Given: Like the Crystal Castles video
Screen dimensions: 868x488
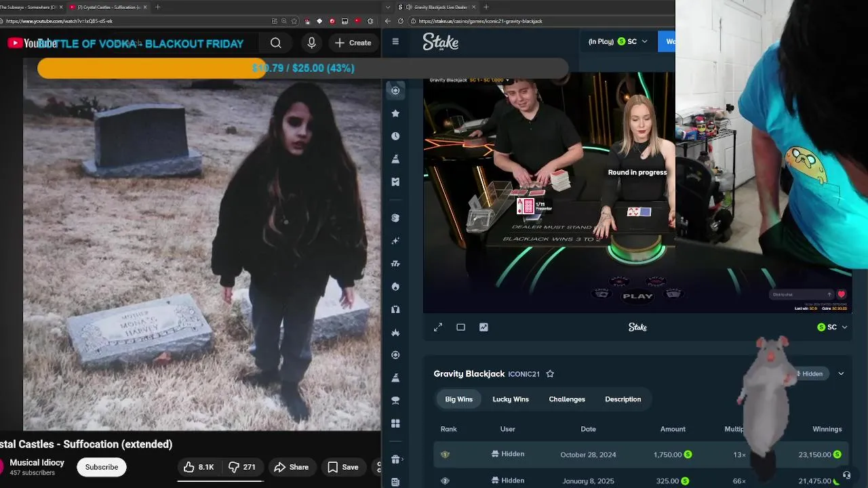Looking at the screenshot, I should [x=198, y=467].
